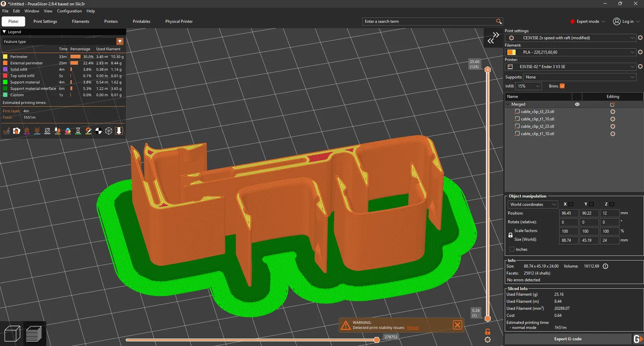Screen dimensions: 644x346
Task: Open the Help menu
Action: pyautogui.click(x=91, y=11)
